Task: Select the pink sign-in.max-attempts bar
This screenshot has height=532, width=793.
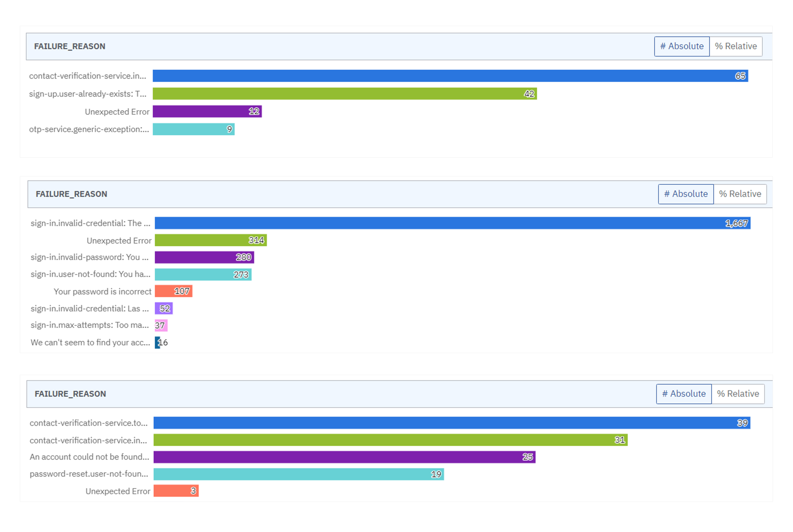Action: [161, 325]
